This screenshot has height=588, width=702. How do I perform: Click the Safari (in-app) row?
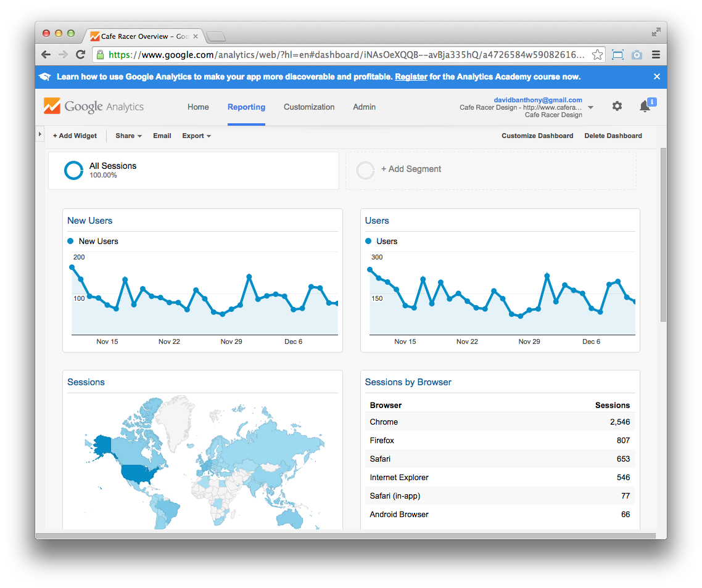coord(500,496)
